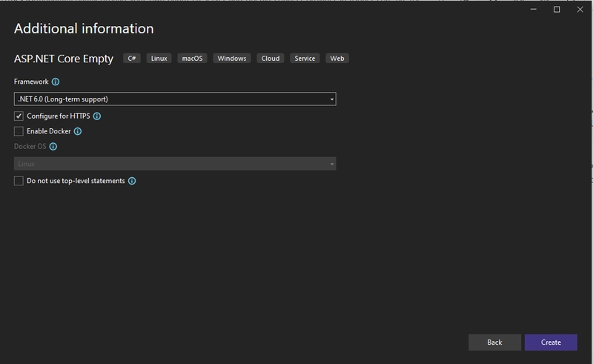Minimize the dialog window
Viewport: 593px width, 364px height.
[533, 10]
